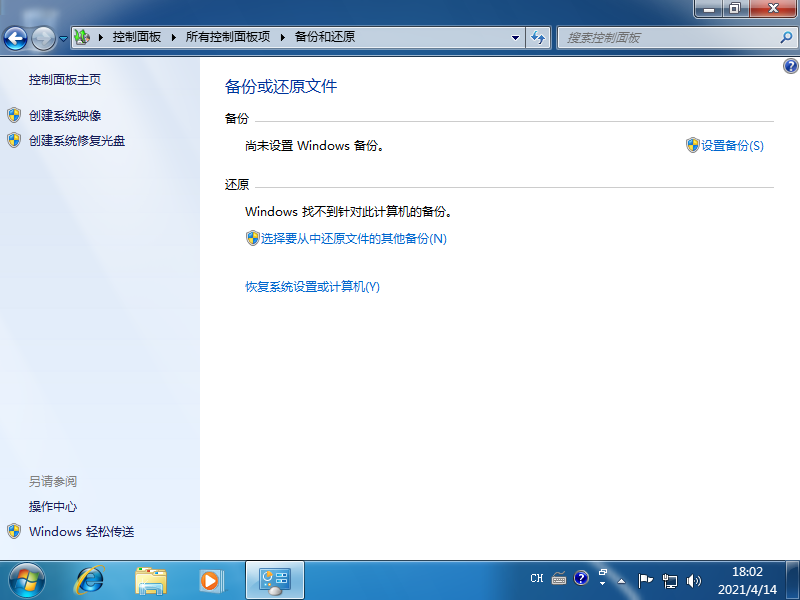Click the Show desktop strip

click(x=792, y=581)
